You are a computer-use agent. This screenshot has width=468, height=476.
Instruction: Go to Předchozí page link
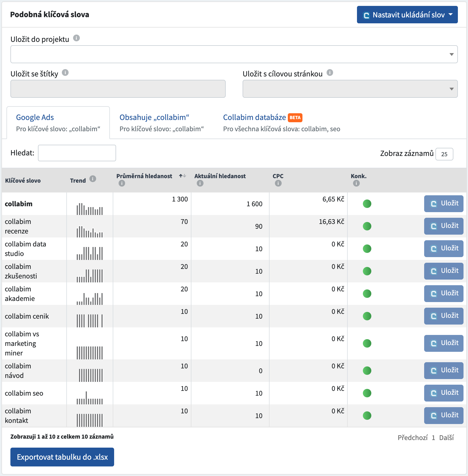413,438
